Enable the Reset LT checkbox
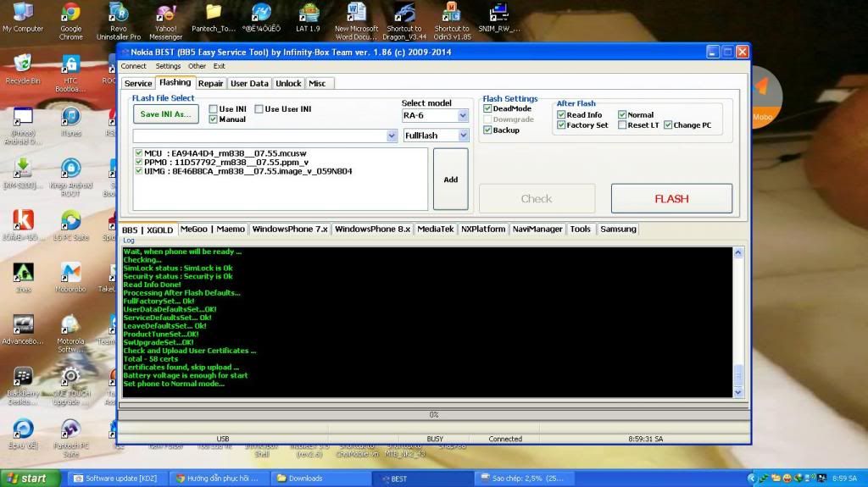Viewport: 868px width, 487px height. [x=622, y=125]
